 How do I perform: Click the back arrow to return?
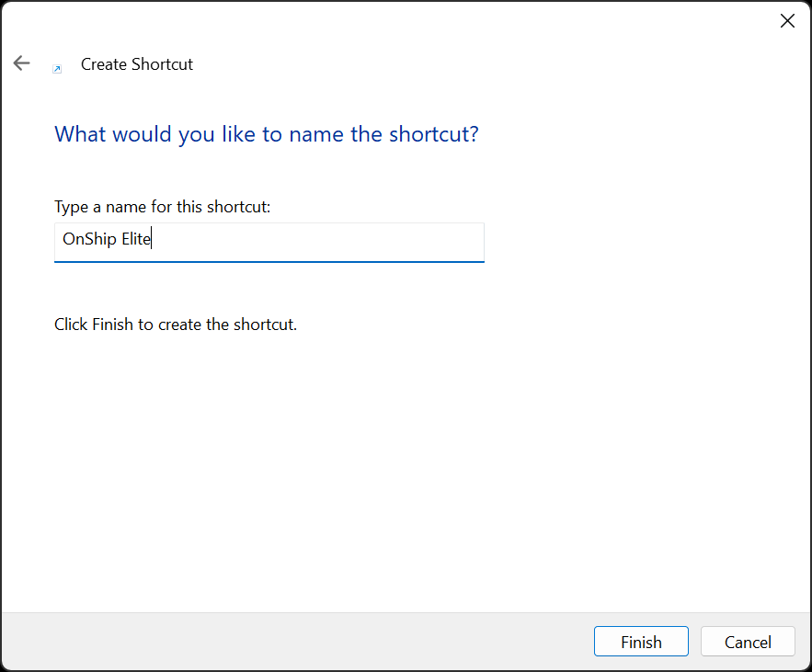coord(21,63)
